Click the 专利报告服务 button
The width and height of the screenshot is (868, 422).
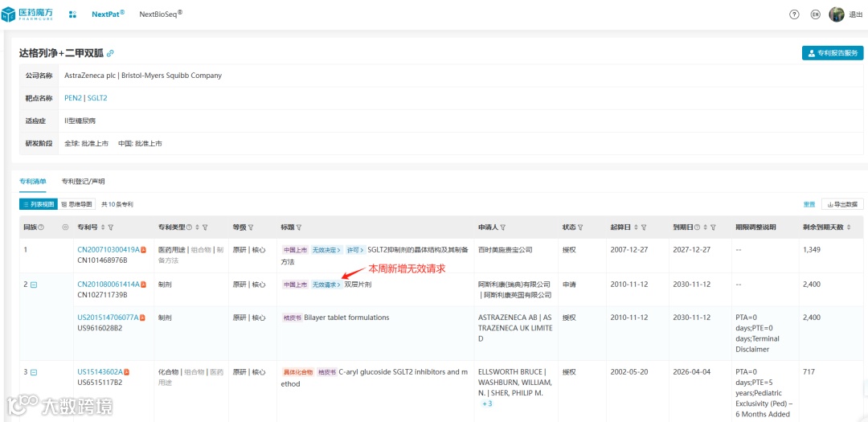click(x=833, y=53)
